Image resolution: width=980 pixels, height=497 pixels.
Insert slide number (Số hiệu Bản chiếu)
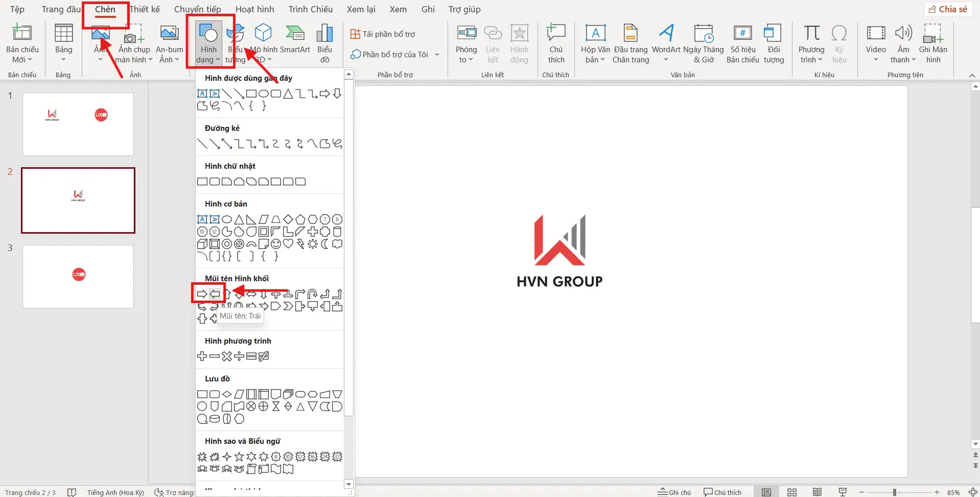click(742, 43)
